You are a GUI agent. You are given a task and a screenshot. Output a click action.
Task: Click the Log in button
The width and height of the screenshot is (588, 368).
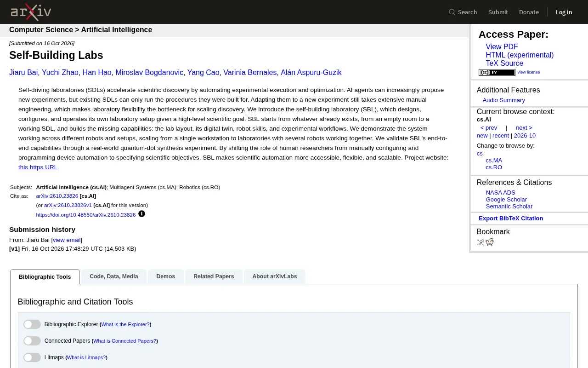564,12
